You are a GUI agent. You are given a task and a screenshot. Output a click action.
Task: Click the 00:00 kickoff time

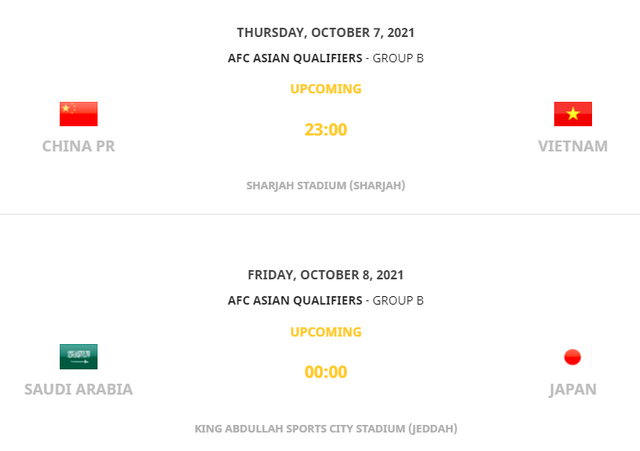click(325, 372)
